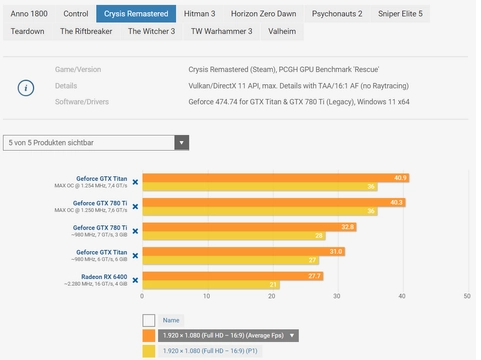
Task: Open stock Geforce GTX Titan 6 GiB link
Action: [x=101, y=252]
